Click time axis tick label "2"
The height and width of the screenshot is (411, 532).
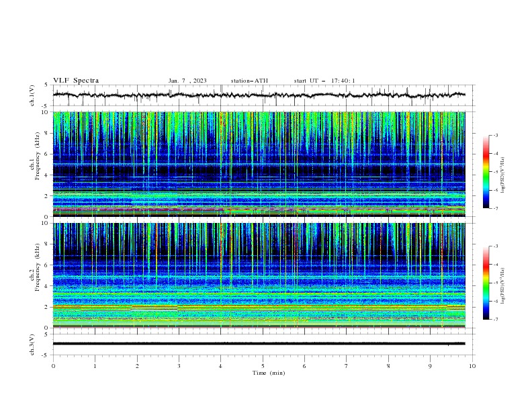[x=137, y=366]
